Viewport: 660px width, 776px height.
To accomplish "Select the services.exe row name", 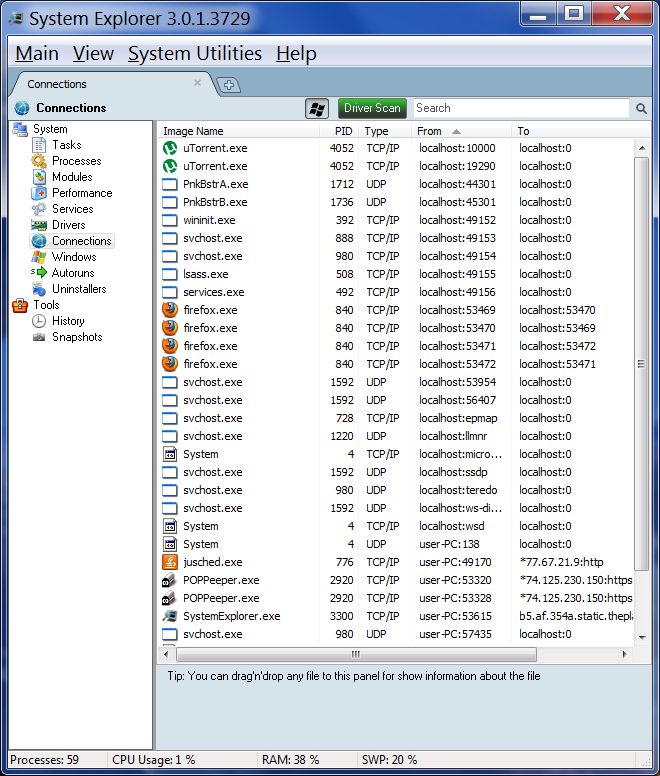I will coord(214,292).
